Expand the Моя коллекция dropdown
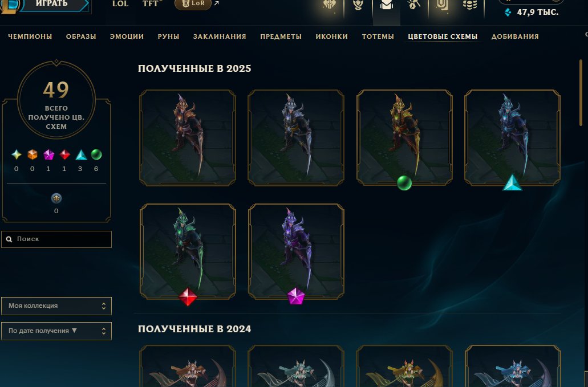 point(56,305)
